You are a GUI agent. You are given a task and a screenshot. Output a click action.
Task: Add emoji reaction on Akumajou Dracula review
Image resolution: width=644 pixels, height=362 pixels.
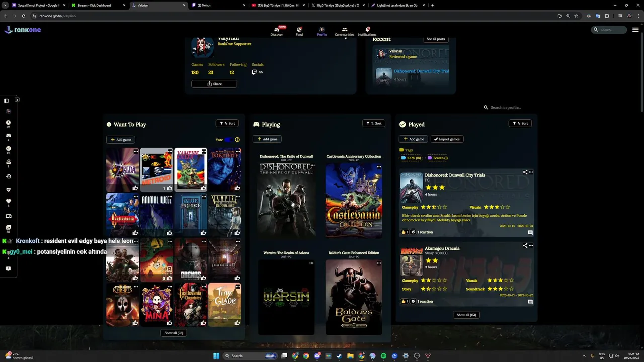click(x=413, y=301)
